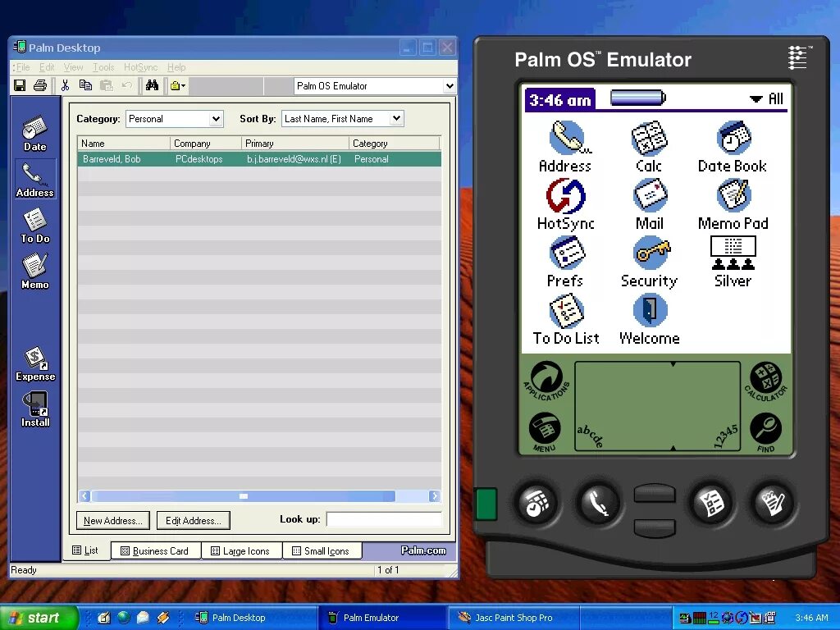Open the To Do module in the sidebar
The width and height of the screenshot is (840, 630).
[x=34, y=226]
